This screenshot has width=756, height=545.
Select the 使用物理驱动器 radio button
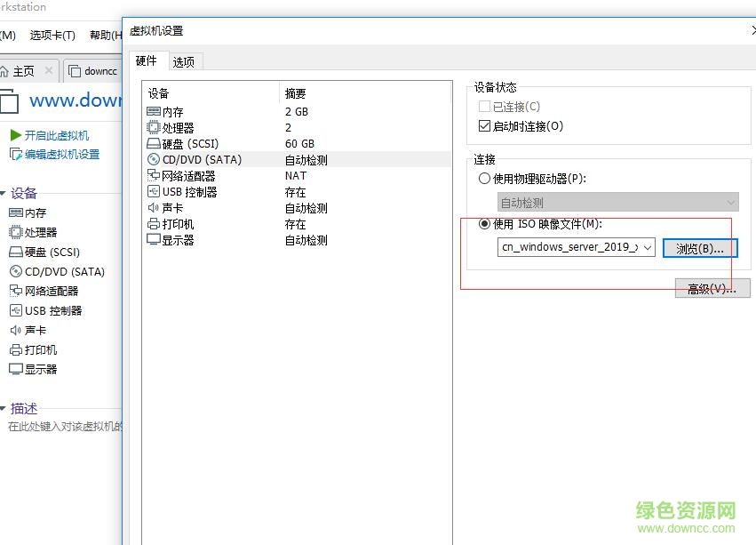tap(484, 179)
